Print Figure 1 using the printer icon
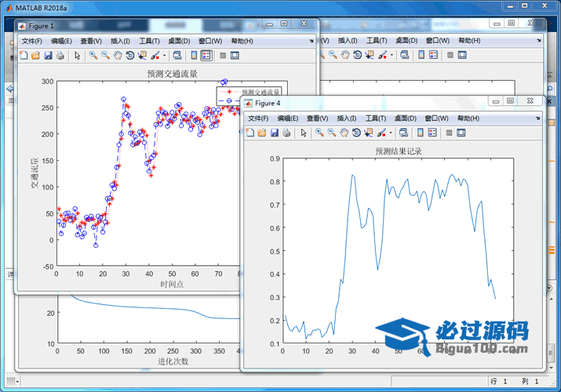The height and width of the screenshot is (392, 561). click(60, 56)
